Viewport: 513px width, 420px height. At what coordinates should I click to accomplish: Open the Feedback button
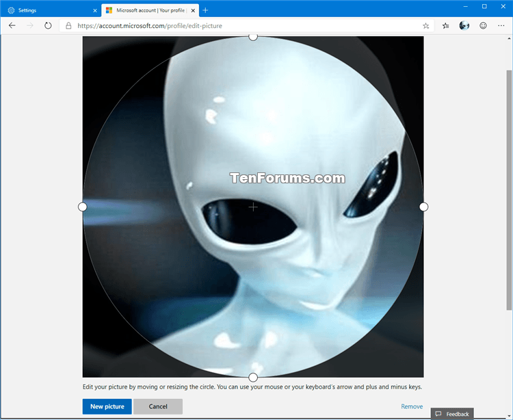pyautogui.click(x=452, y=414)
